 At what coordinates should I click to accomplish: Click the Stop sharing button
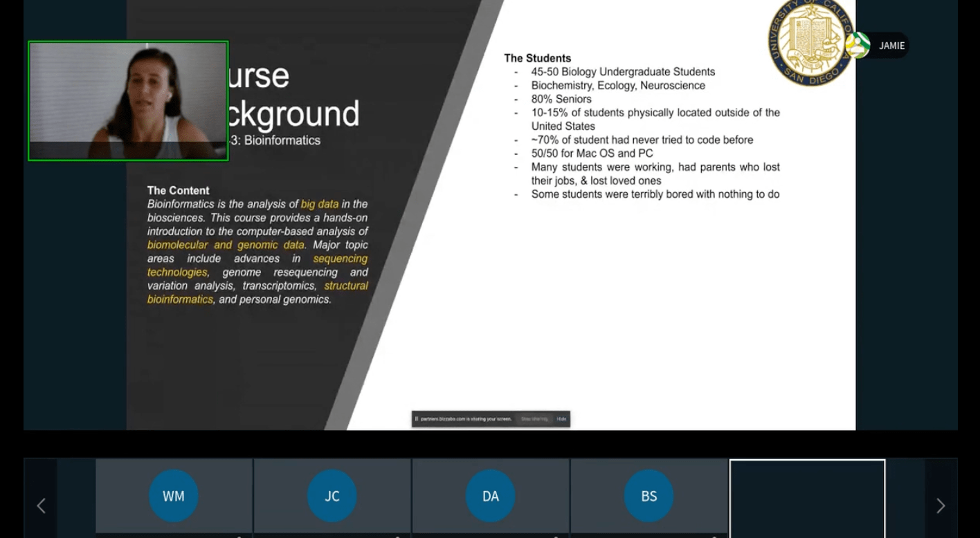pyautogui.click(x=534, y=419)
